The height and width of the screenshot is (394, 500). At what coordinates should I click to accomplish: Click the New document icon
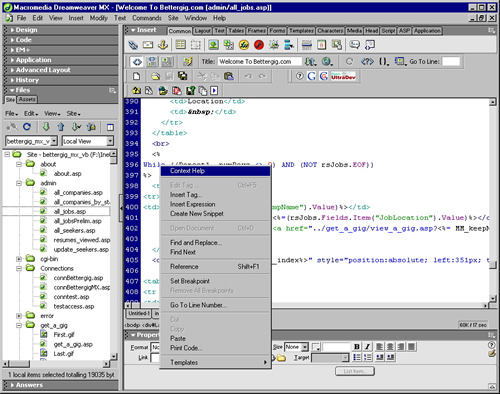pos(136,76)
